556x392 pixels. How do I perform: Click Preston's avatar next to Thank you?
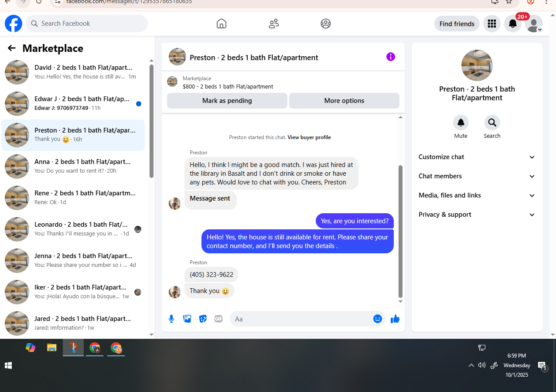pyautogui.click(x=175, y=292)
